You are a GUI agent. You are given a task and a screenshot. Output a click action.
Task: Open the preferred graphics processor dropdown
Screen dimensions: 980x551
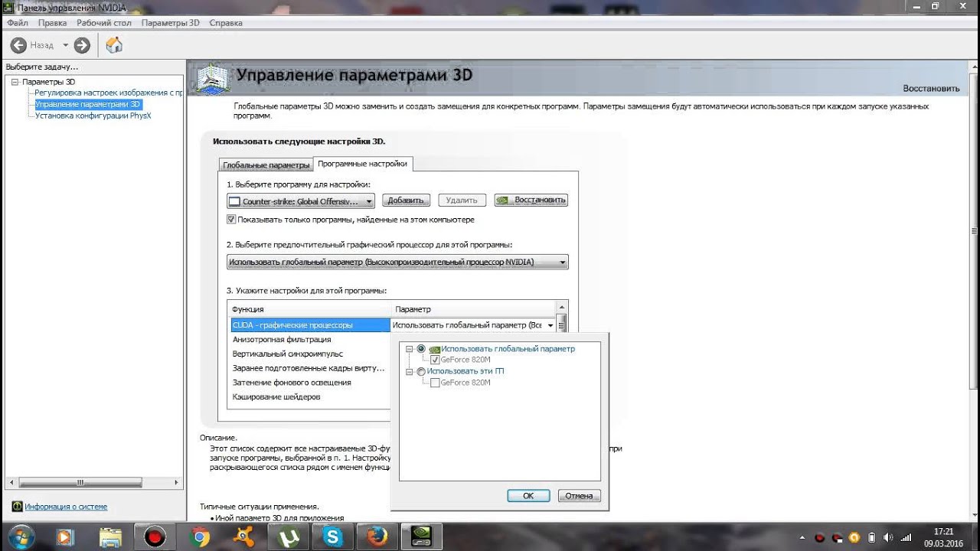[398, 262]
